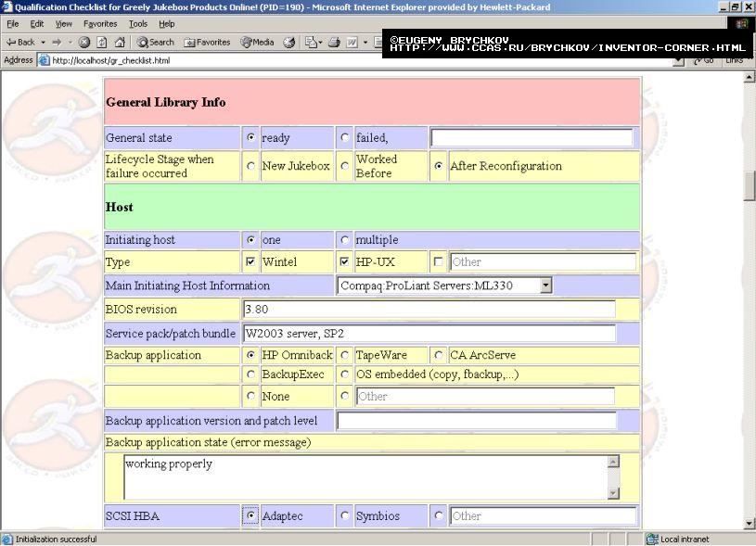Click the Edit with Word icon
756x546 pixels.
352,43
